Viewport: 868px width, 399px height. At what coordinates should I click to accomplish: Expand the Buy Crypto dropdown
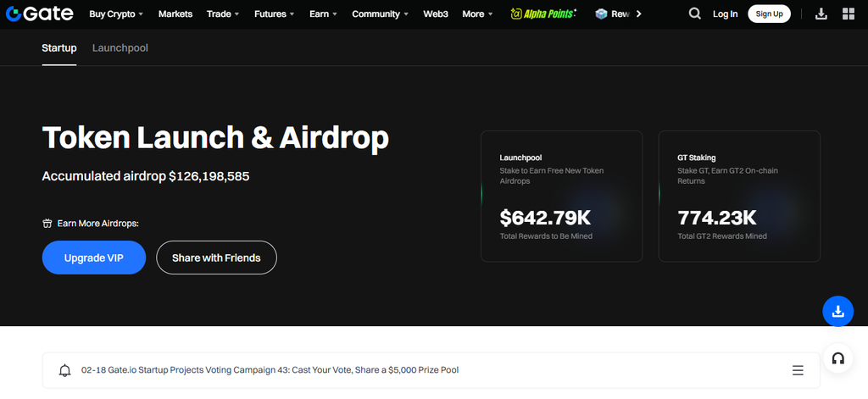116,14
